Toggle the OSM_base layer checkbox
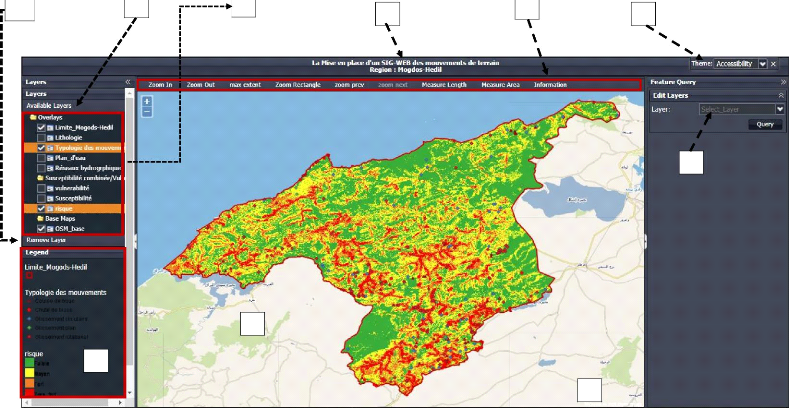The image size is (789, 408). (41, 229)
